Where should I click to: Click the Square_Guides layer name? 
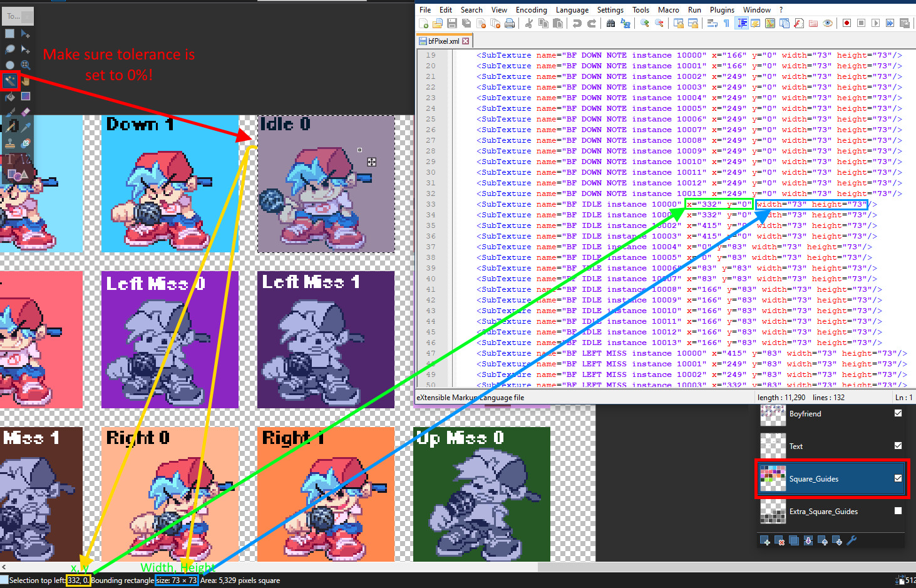813,479
